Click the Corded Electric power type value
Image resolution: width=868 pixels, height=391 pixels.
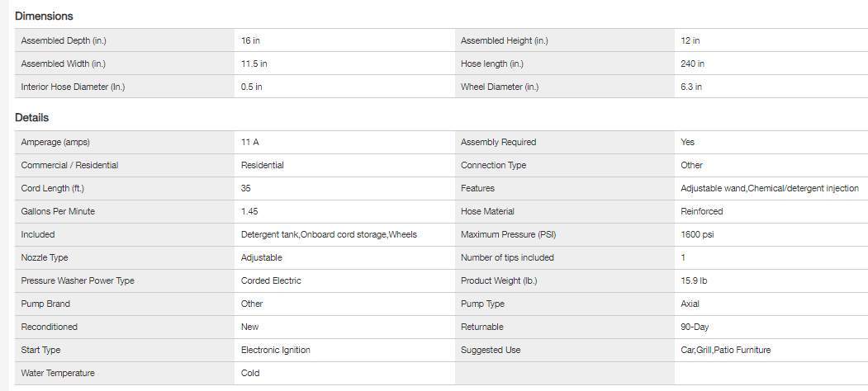271,280
